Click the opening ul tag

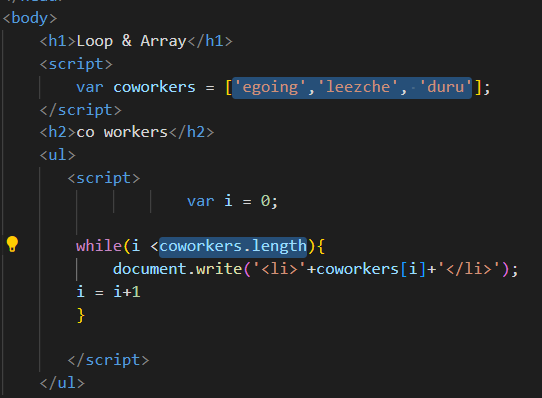(x=57, y=155)
